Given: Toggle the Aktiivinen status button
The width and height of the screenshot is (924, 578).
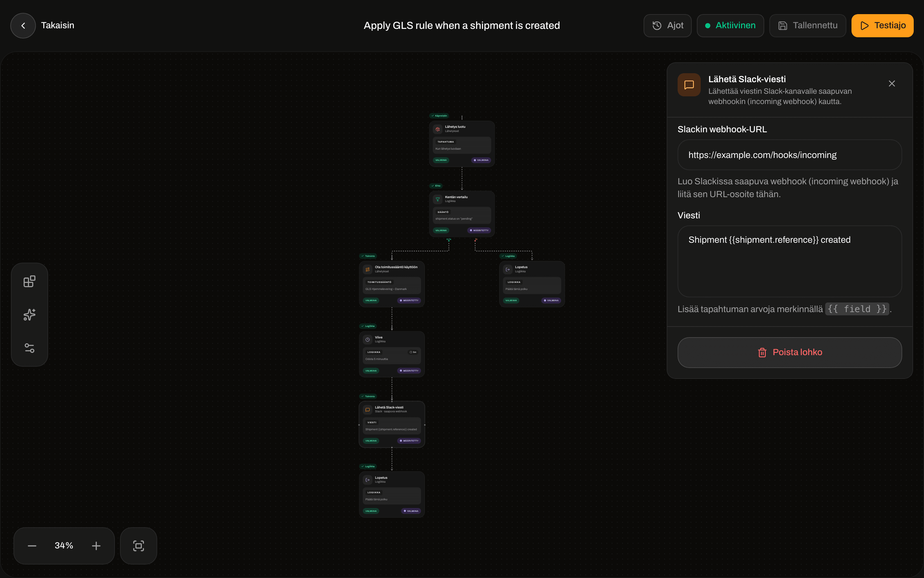Looking at the screenshot, I should pyautogui.click(x=730, y=26).
